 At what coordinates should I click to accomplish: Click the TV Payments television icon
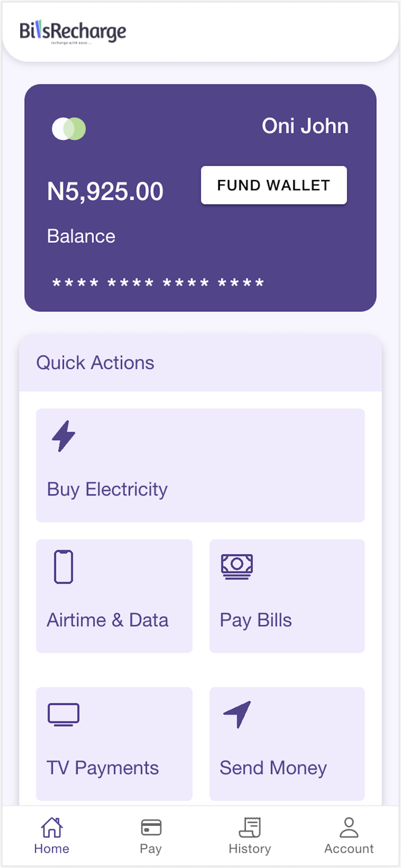pyautogui.click(x=64, y=714)
